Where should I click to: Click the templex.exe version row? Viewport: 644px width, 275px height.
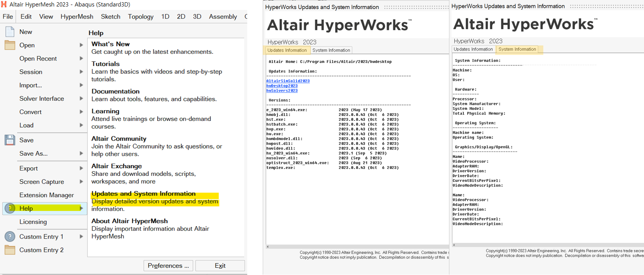pos(332,167)
